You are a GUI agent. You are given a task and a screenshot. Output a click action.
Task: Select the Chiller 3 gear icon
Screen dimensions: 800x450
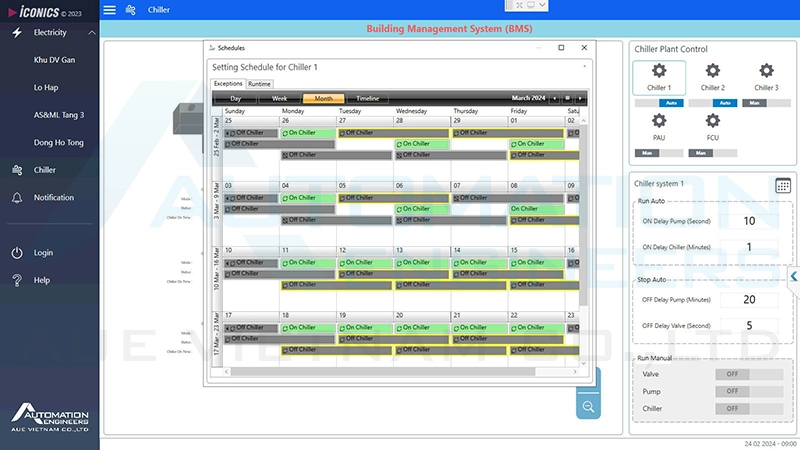[766, 71]
